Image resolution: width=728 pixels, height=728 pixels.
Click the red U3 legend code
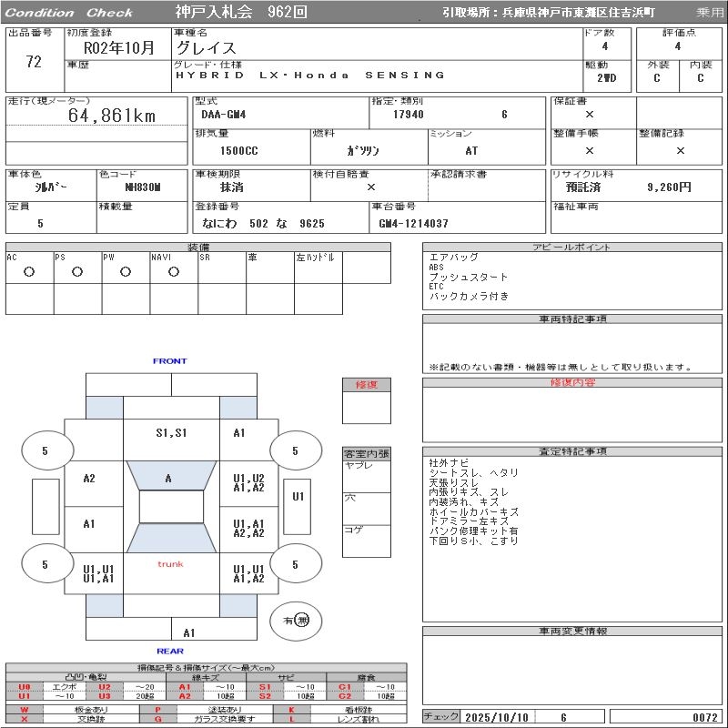pos(105,696)
